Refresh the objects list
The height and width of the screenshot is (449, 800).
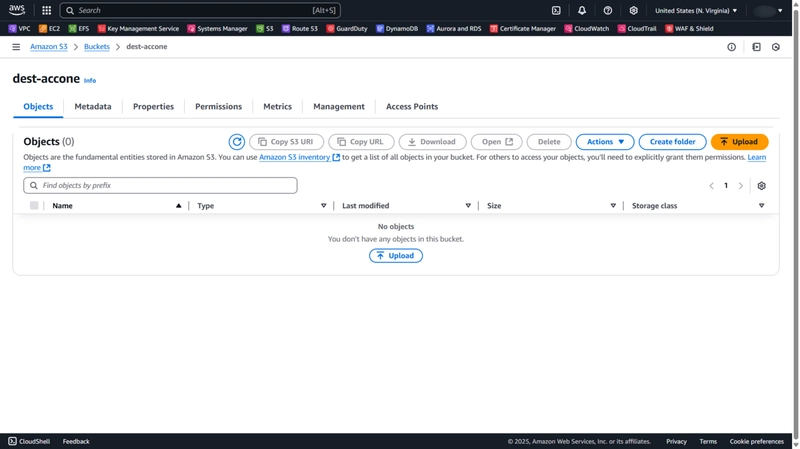237,142
